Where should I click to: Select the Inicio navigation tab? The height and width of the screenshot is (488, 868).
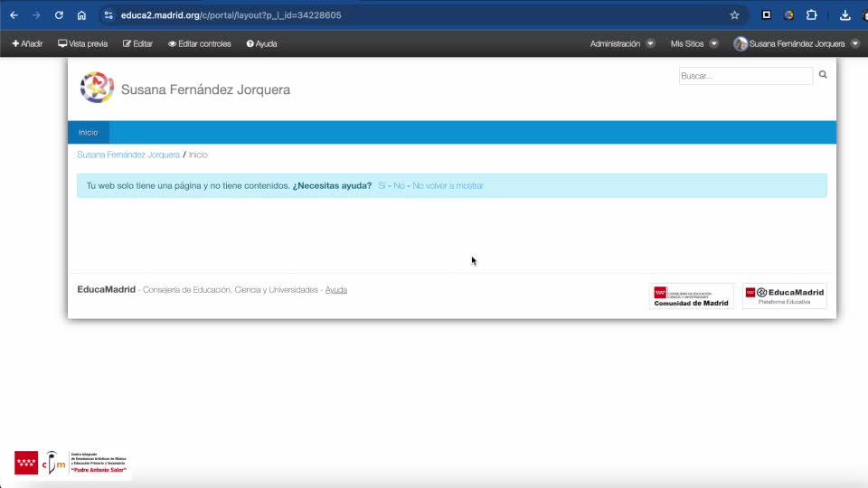(88, 133)
